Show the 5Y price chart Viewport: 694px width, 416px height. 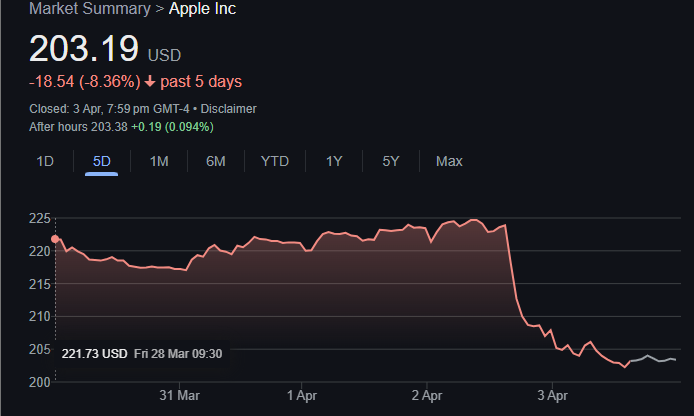[390, 161]
